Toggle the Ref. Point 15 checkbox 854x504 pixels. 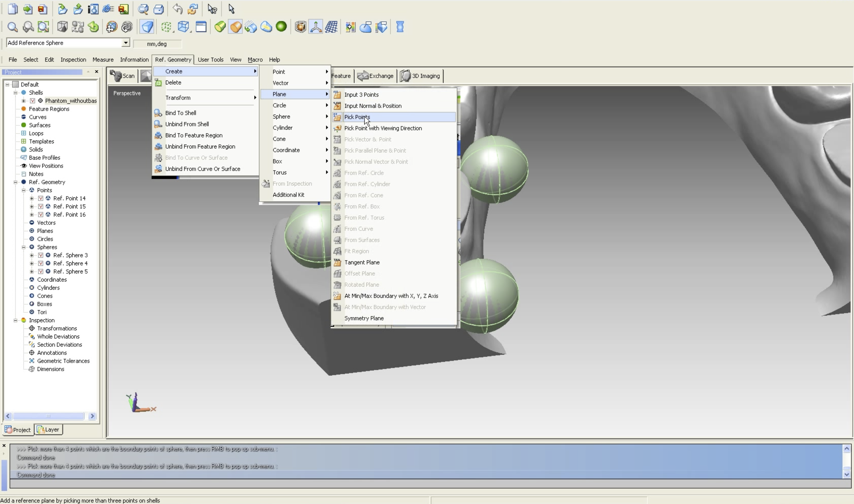click(41, 206)
